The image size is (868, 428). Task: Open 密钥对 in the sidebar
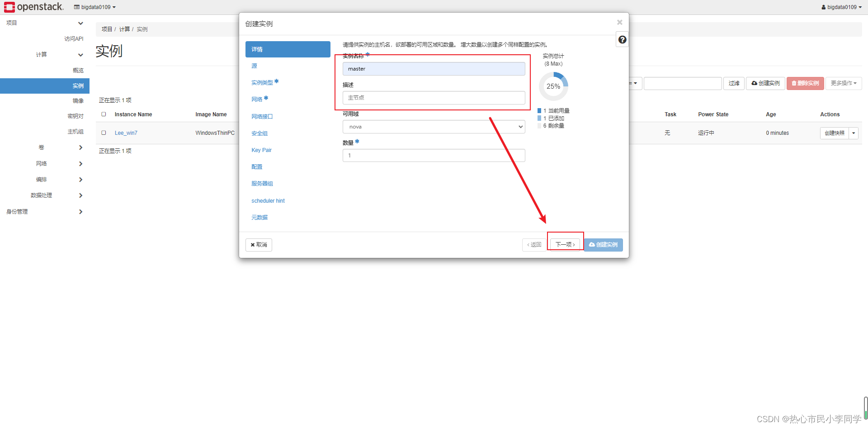75,116
